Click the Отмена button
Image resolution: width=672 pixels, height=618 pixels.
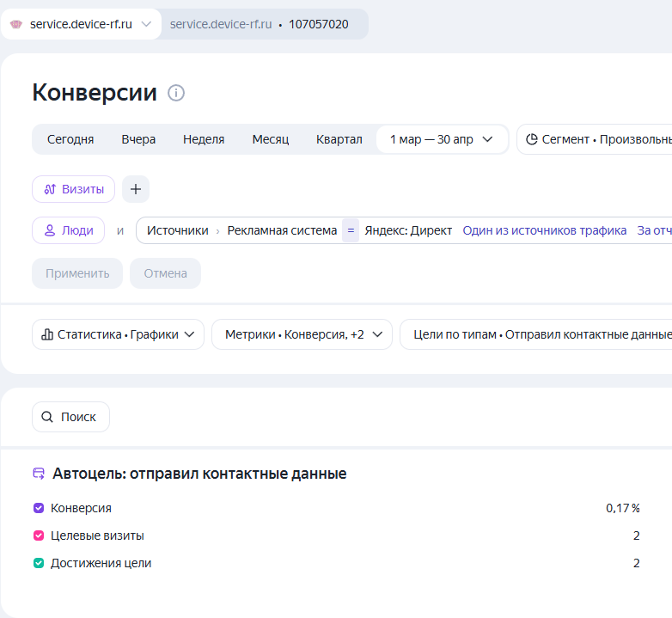[x=166, y=273]
